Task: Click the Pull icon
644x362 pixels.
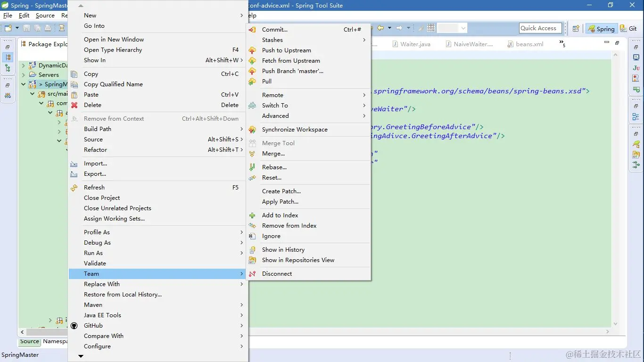Action: point(252,82)
